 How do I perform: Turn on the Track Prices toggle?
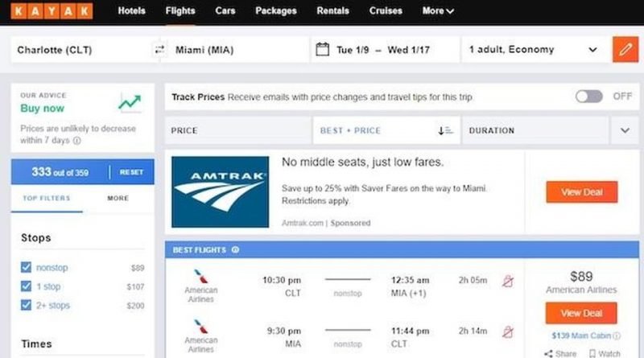click(588, 97)
